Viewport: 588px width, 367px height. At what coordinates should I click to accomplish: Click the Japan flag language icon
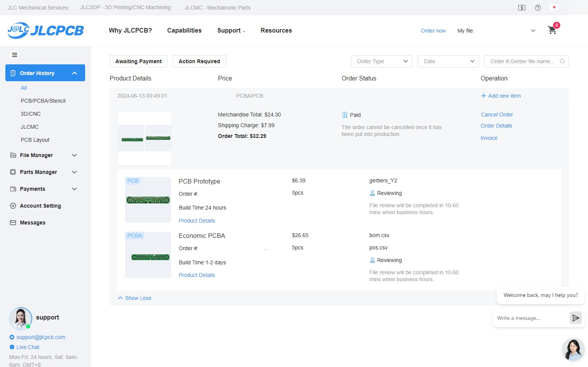[x=554, y=7]
